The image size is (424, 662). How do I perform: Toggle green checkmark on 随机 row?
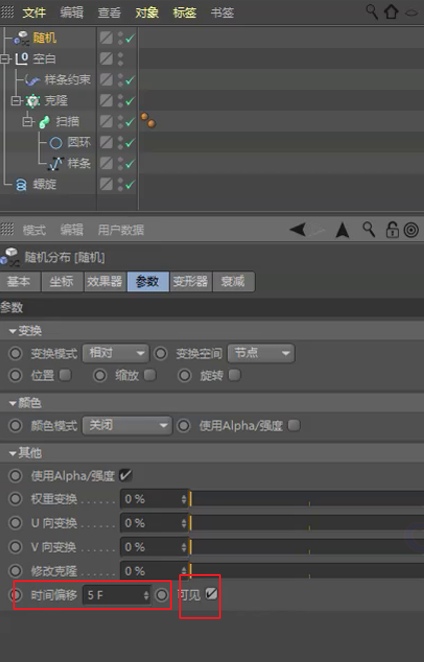(130, 38)
